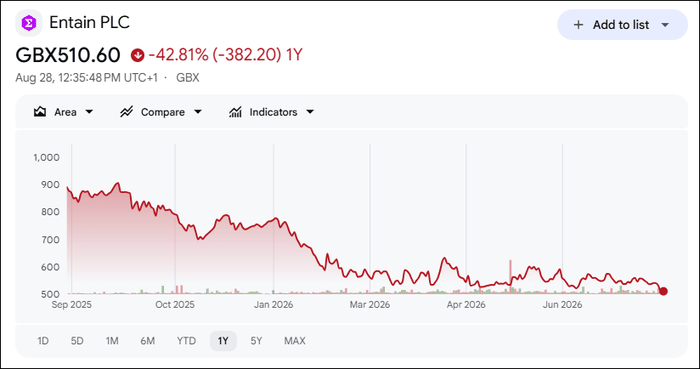Open the Add to list dropdown arrow
700x369 pixels.
click(665, 25)
